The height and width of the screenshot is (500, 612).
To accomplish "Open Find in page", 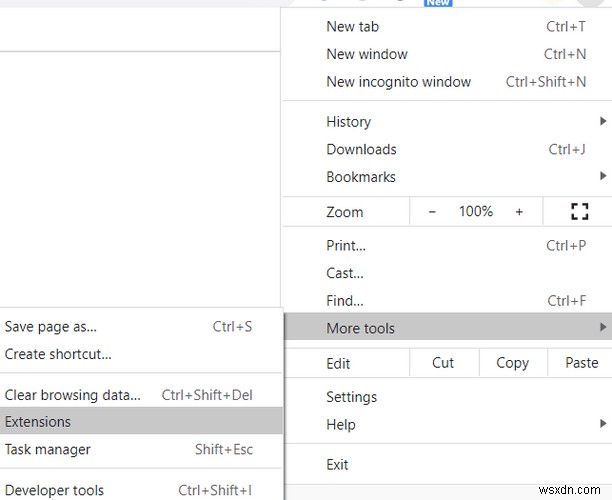I will (x=345, y=300).
